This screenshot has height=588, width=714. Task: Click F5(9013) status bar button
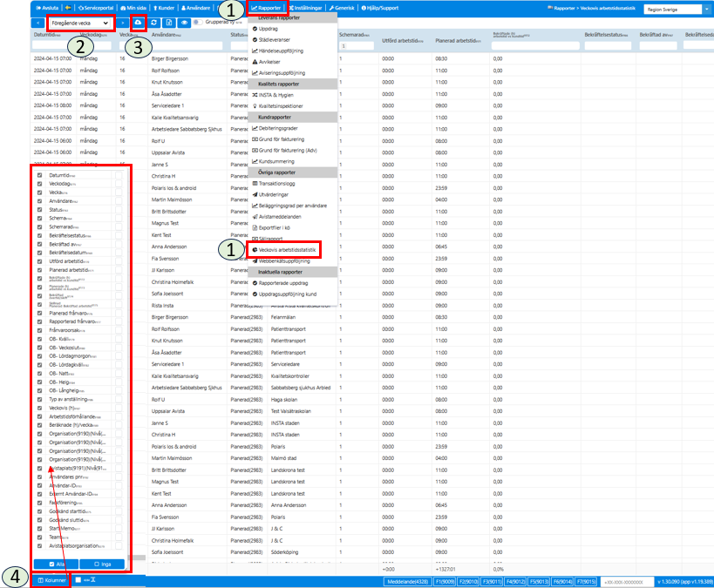(x=539, y=582)
